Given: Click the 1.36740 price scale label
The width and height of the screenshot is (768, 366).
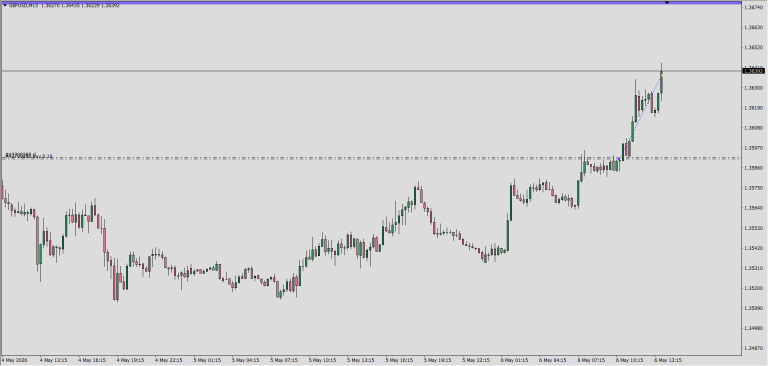Looking at the screenshot, I should click(x=754, y=7).
